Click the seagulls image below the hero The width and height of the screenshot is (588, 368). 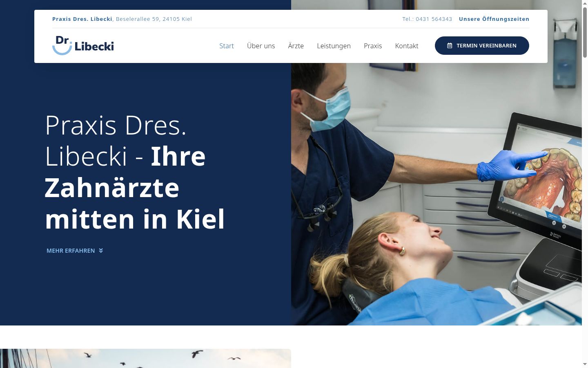(145, 358)
